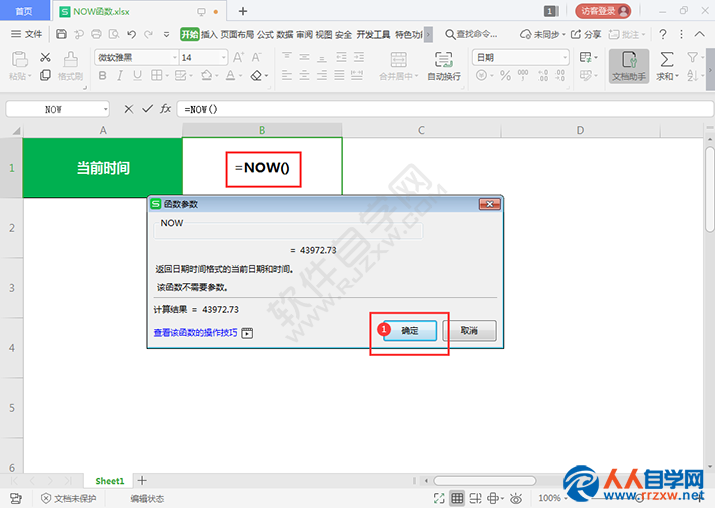Screen dimensions: 715x508
Task: Toggle eye protection mode icon in status bar
Action: [516, 498]
